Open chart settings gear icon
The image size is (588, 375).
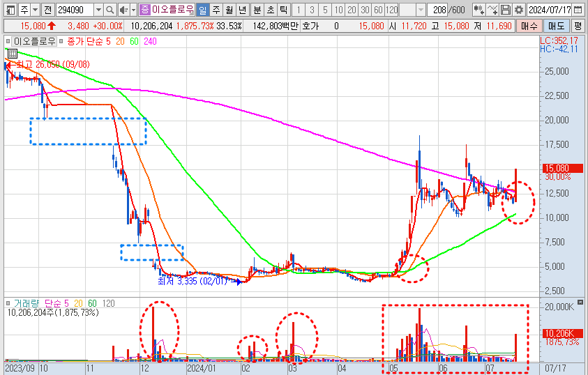coord(519,10)
